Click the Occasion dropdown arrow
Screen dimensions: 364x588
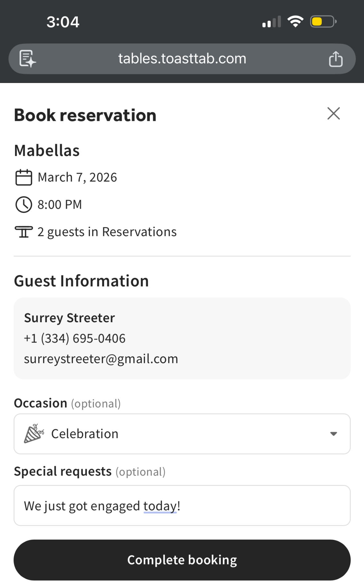[x=333, y=434]
